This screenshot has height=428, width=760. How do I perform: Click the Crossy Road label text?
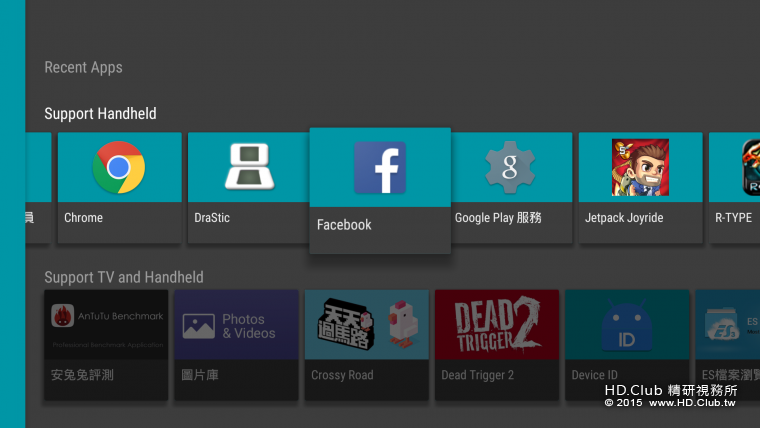(342, 375)
